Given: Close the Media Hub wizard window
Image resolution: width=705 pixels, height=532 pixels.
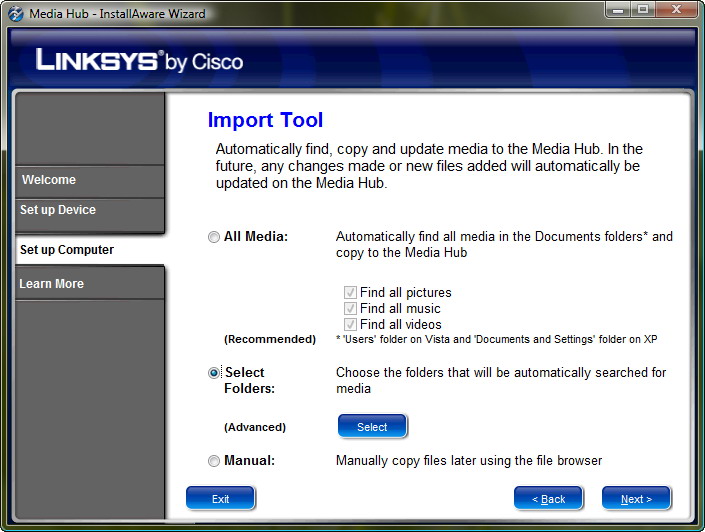Looking at the screenshot, I should click(676, 10).
